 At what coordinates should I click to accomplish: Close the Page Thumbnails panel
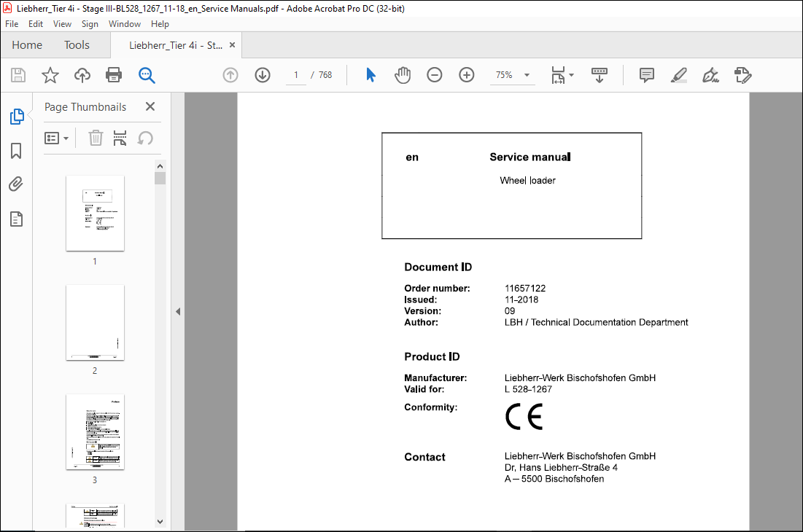click(x=150, y=106)
